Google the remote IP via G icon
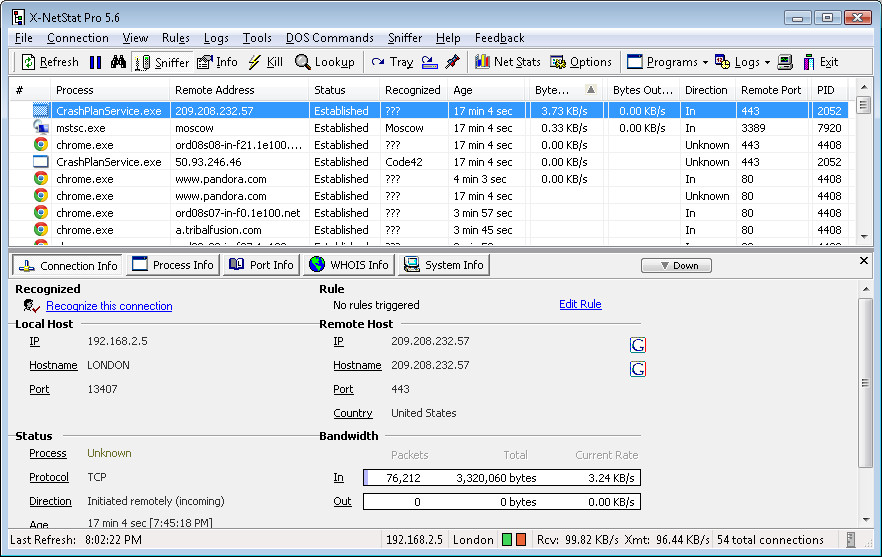This screenshot has height=557, width=882. pos(638,344)
